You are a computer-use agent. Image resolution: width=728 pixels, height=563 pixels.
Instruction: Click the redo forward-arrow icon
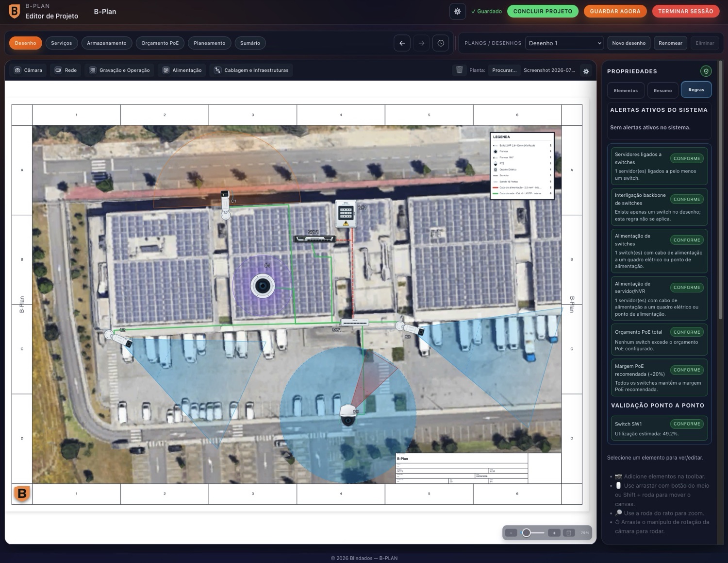(421, 43)
